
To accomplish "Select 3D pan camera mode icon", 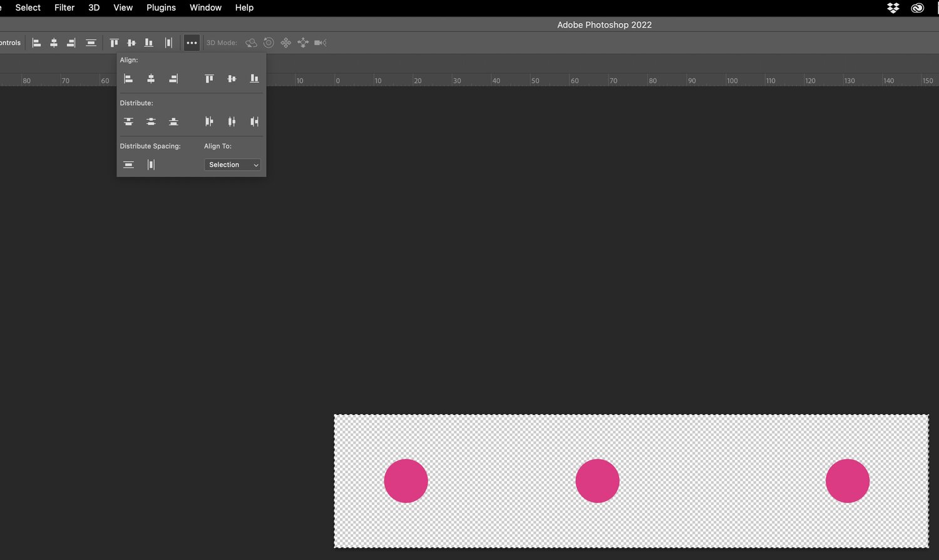I will [286, 43].
